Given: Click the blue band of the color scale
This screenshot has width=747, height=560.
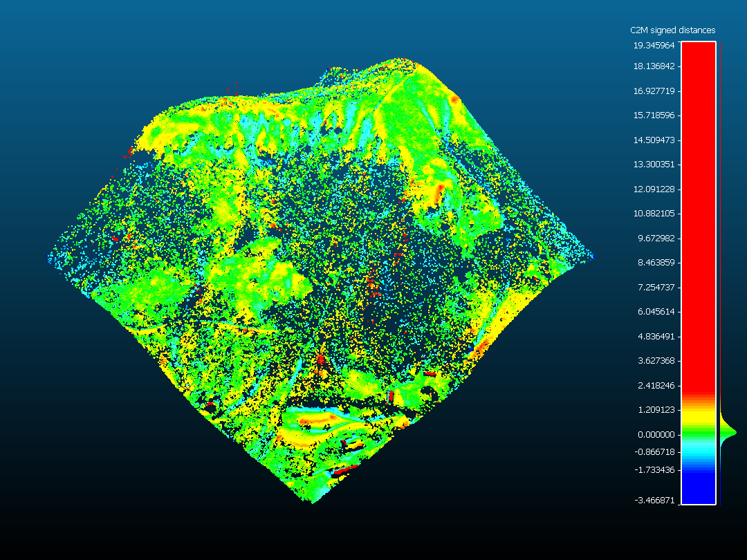Looking at the screenshot, I should click(698, 487).
